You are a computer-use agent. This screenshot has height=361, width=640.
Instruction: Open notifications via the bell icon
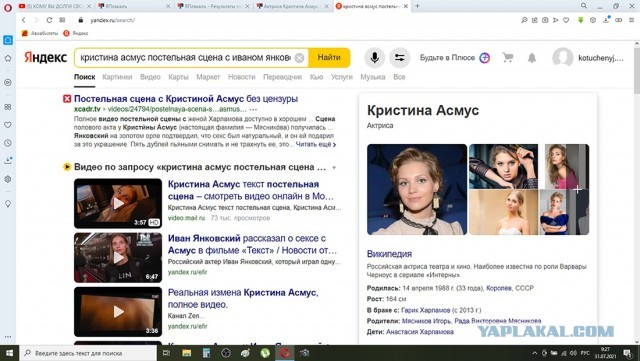coord(532,58)
